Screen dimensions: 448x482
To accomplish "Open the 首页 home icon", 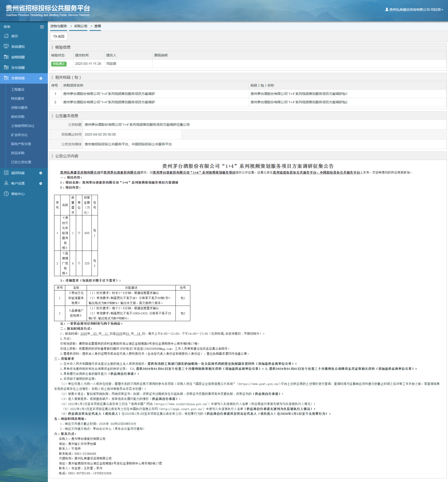I will point(6,36).
